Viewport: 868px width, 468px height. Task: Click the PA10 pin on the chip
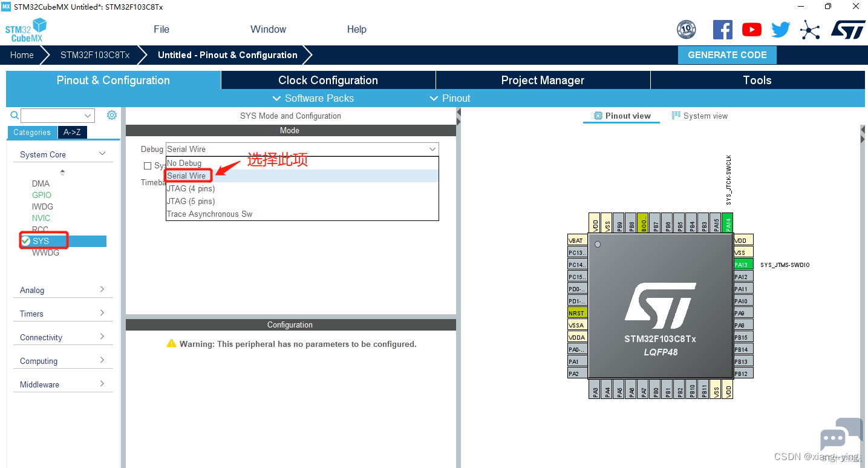pyautogui.click(x=743, y=301)
